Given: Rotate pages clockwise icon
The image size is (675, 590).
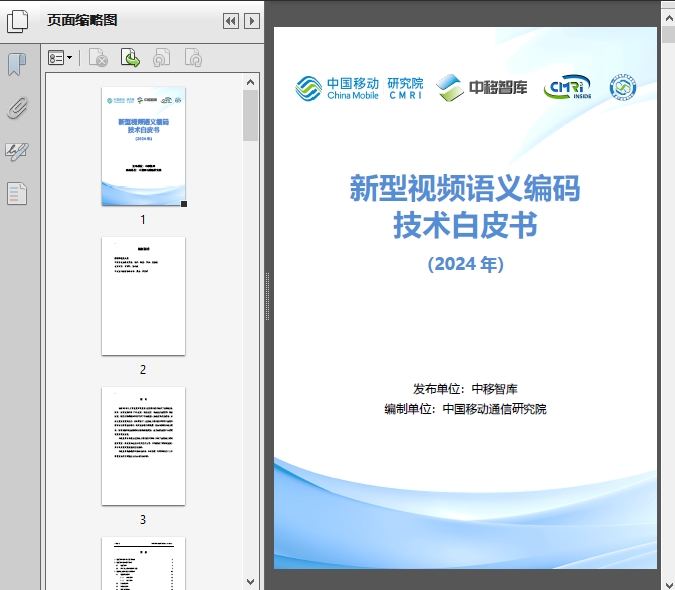Looking at the screenshot, I should pyautogui.click(x=193, y=58).
